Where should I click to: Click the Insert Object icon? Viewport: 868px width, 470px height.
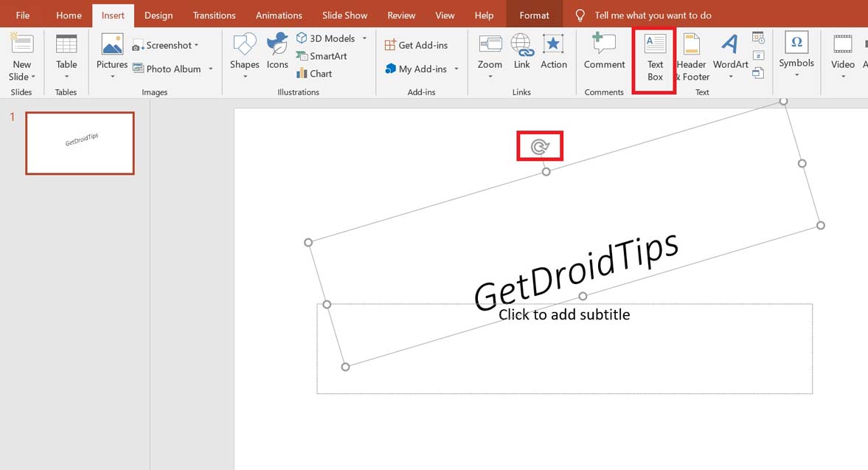758,72
